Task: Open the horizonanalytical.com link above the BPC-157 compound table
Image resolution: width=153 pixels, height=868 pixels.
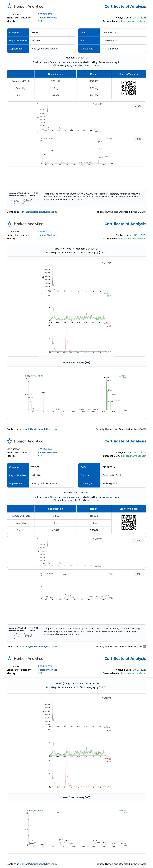Action: [x=133, y=21]
